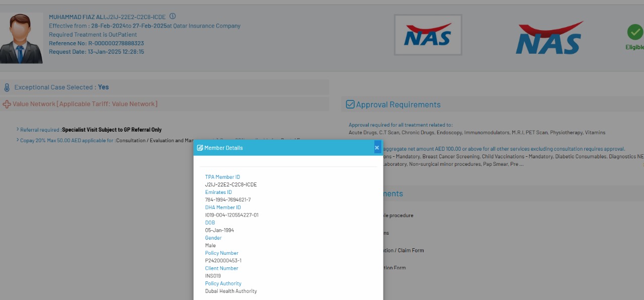644x300 pixels.
Task: Click the red cross Value Network icon
Action: (7, 104)
